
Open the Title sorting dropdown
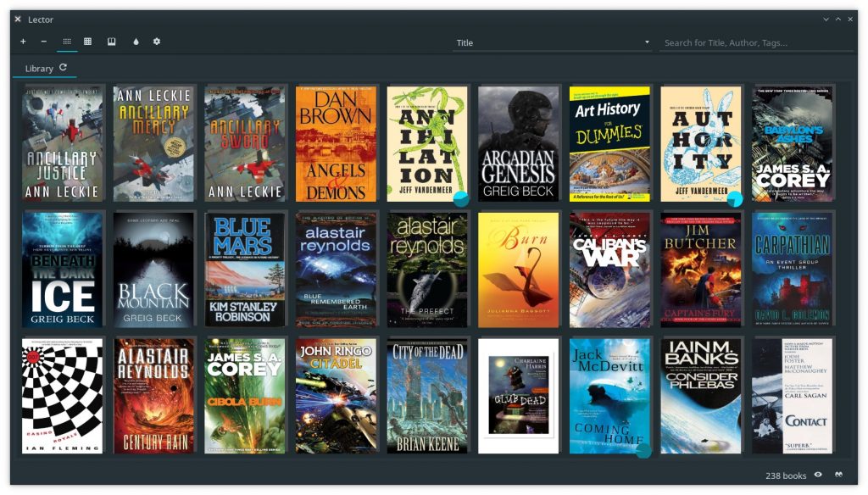point(553,42)
